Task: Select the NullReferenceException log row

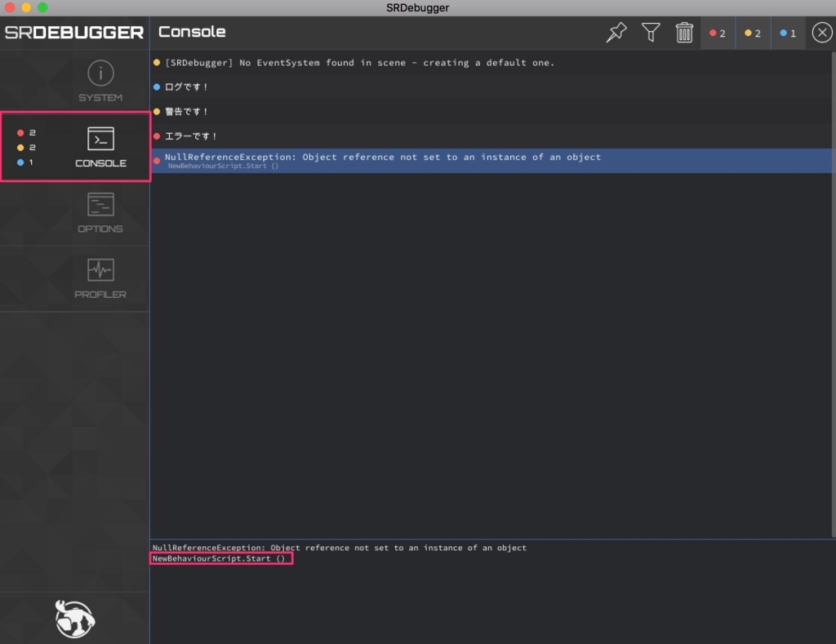Action: click(x=491, y=161)
